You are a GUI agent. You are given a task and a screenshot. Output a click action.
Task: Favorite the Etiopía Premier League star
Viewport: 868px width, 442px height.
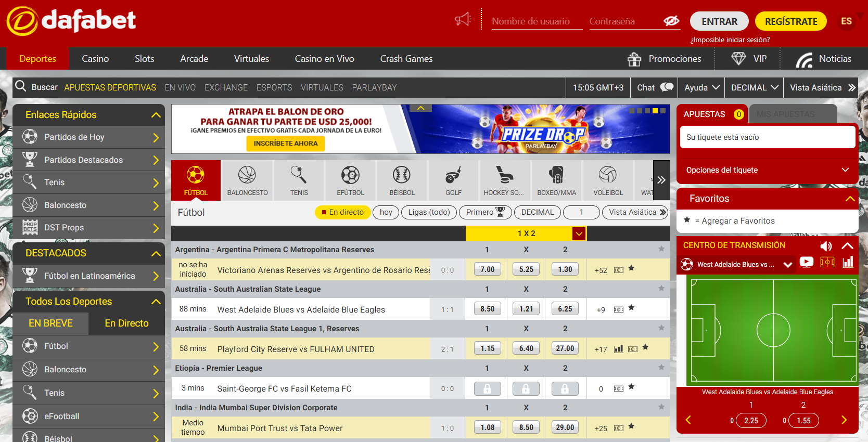click(x=661, y=368)
